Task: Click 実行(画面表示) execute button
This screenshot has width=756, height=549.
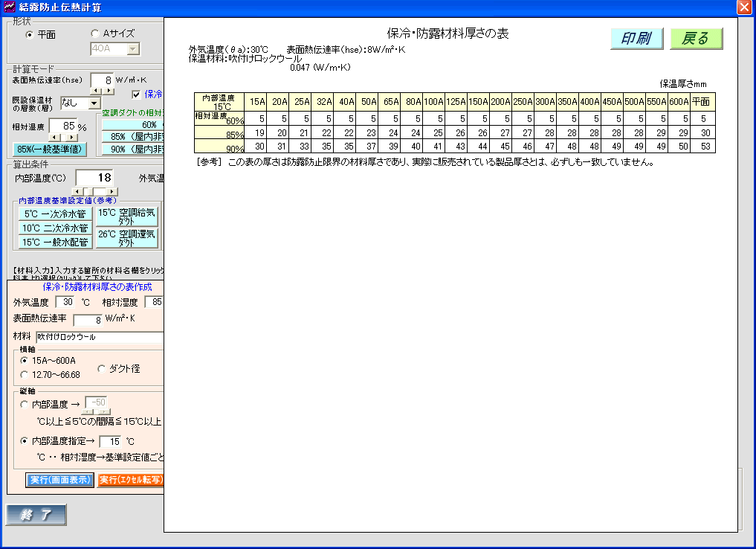Action: point(60,480)
